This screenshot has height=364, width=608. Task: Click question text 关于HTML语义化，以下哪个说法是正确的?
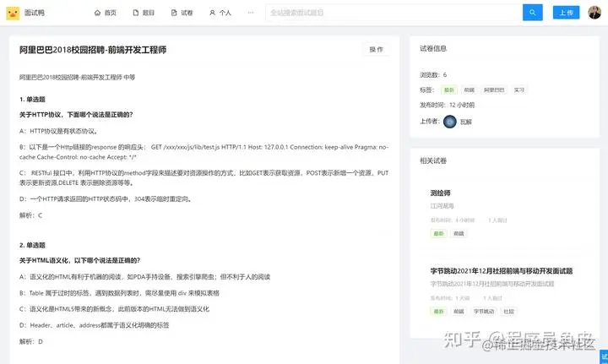click(80, 260)
